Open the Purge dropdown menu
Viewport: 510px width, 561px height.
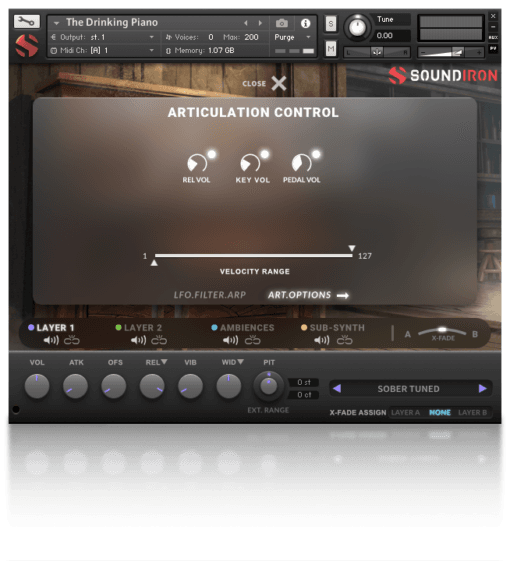[293, 37]
